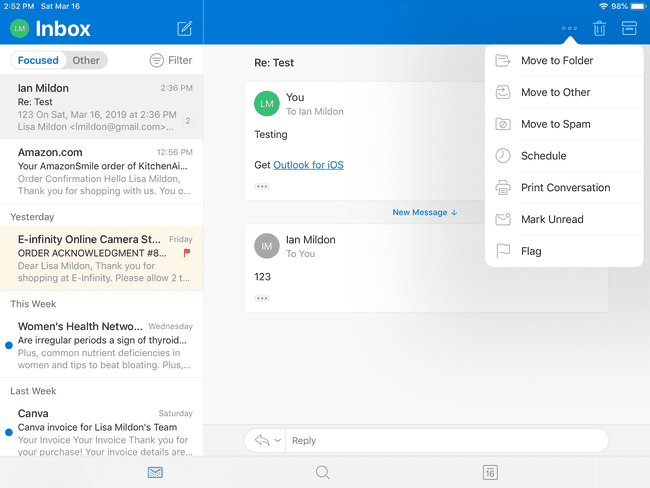Delete the conversation with the trash icon
The width and height of the screenshot is (650, 488).
(599, 28)
